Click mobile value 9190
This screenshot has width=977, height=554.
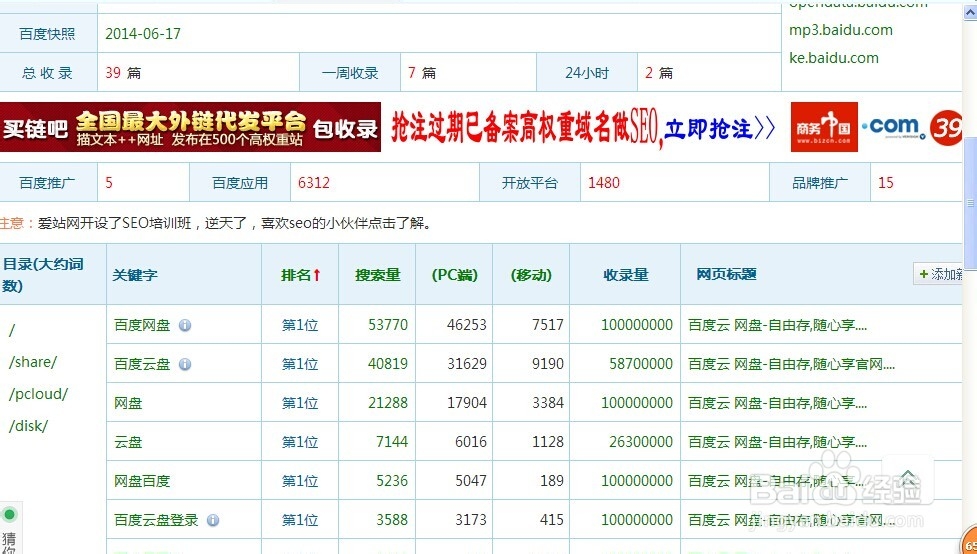click(548, 364)
